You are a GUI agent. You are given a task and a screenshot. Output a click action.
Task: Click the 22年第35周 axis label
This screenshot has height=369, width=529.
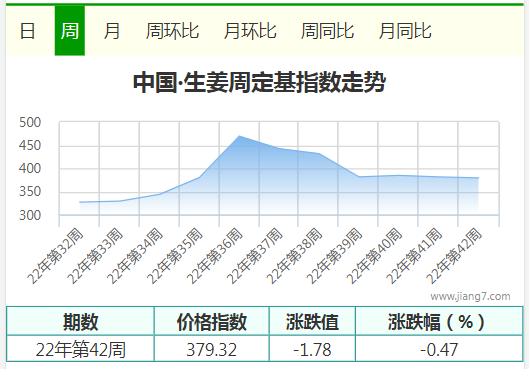click(x=175, y=256)
